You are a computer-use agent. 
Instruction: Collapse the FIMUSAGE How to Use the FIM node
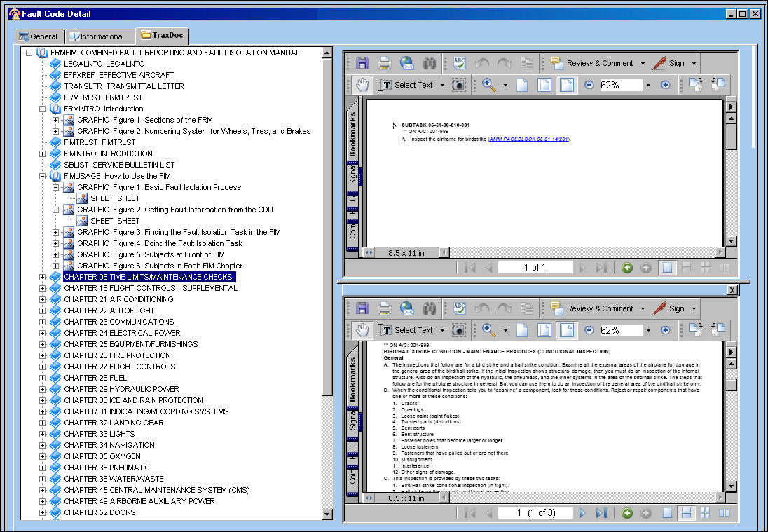(x=43, y=177)
